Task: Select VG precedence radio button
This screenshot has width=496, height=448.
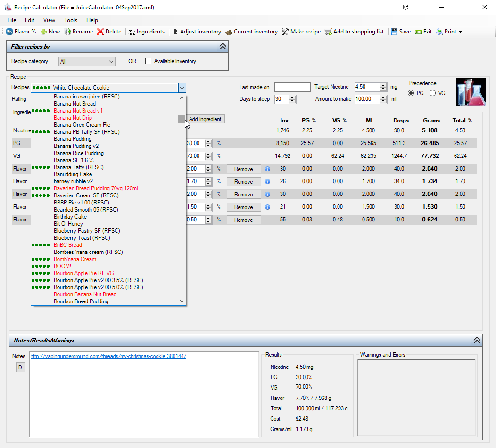Action: click(x=432, y=93)
